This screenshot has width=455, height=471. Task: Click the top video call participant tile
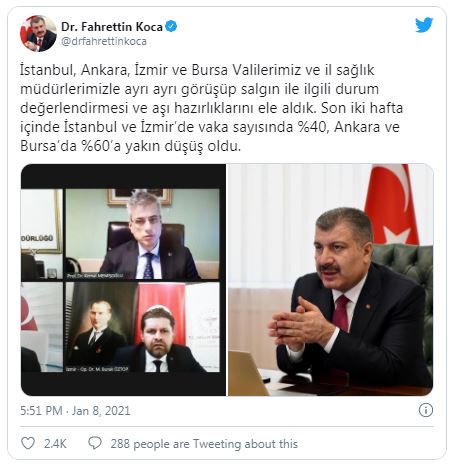(x=143, y=234)
